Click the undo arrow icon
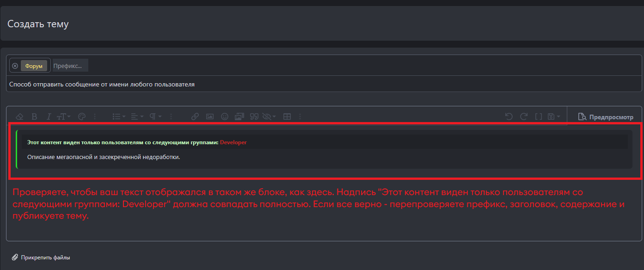Screen dimensions: 644x270 509,116
